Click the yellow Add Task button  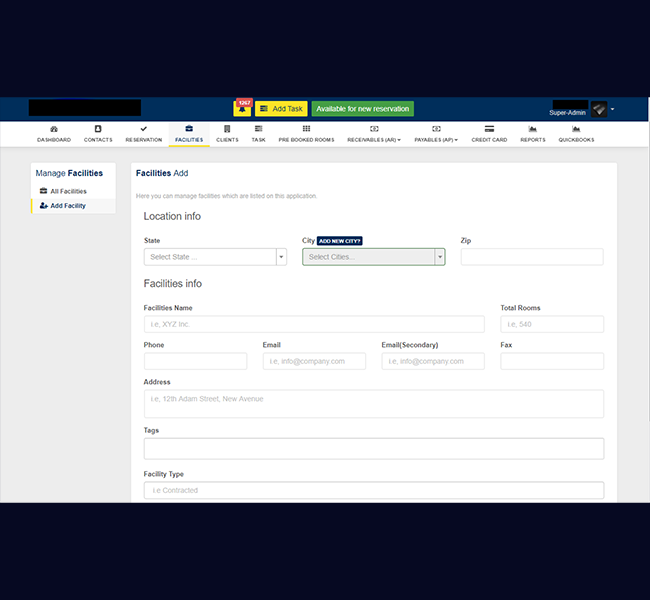[x=280, y=109]
